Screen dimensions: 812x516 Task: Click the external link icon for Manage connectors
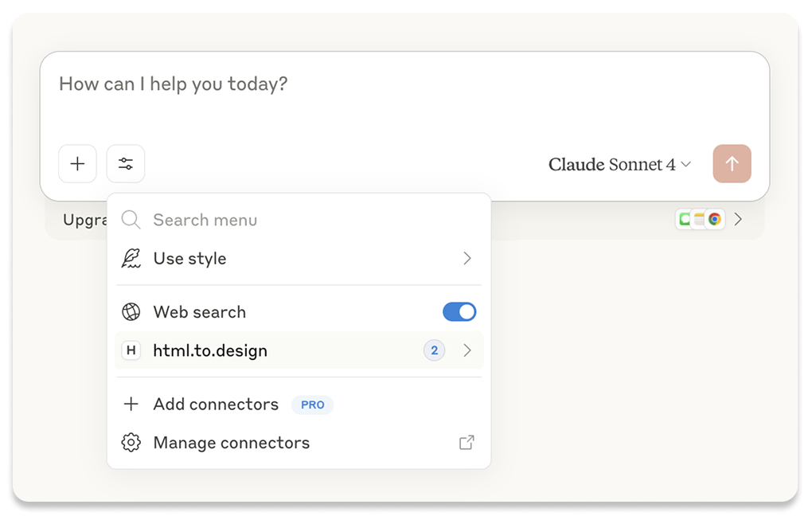[x=467, y=443]
